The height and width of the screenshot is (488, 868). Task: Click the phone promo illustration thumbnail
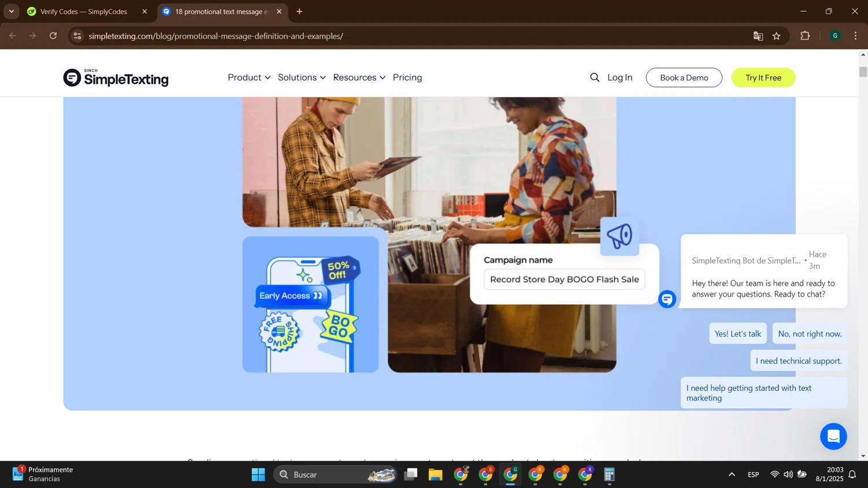point(311,304)
